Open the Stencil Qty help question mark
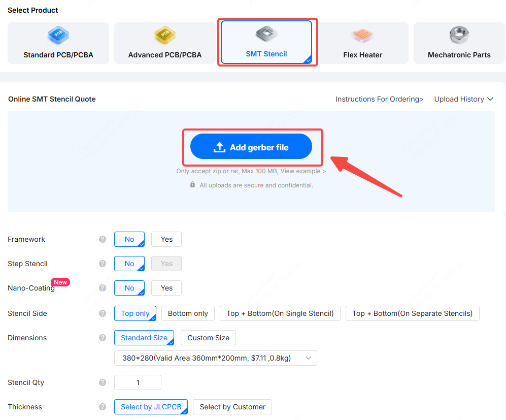 [x=103, y=382]
